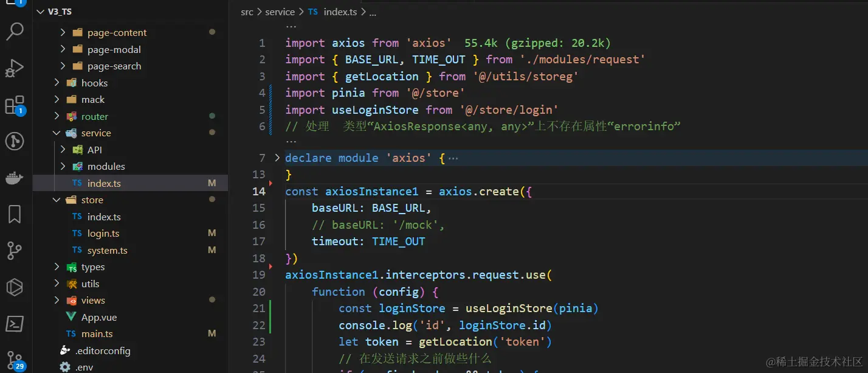
Task: Click the TS icon next to login.ts
Action: pos(77,234)
